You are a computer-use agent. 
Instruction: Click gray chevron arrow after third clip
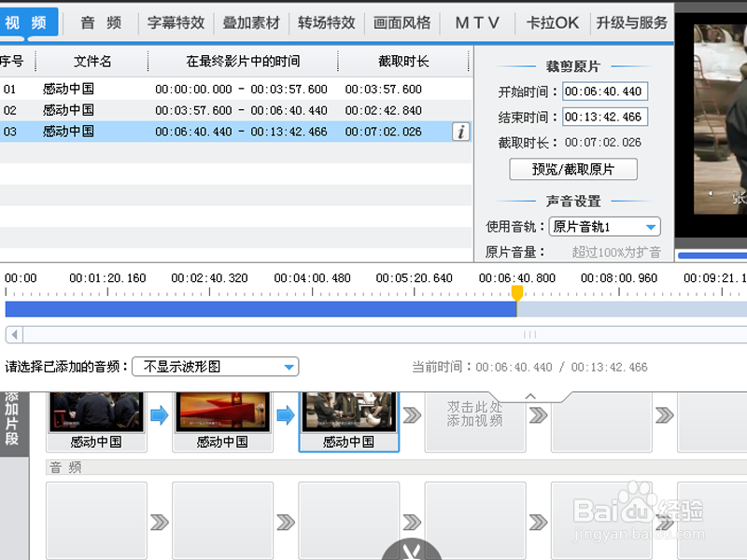tap(412, 415)
